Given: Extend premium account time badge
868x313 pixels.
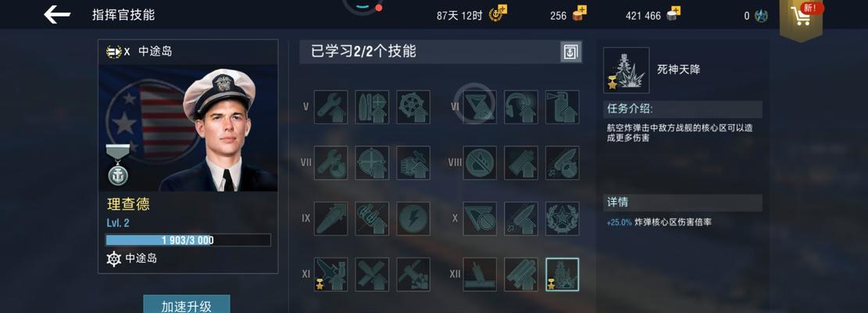Looking at the screenshot, I should (498, 13).
